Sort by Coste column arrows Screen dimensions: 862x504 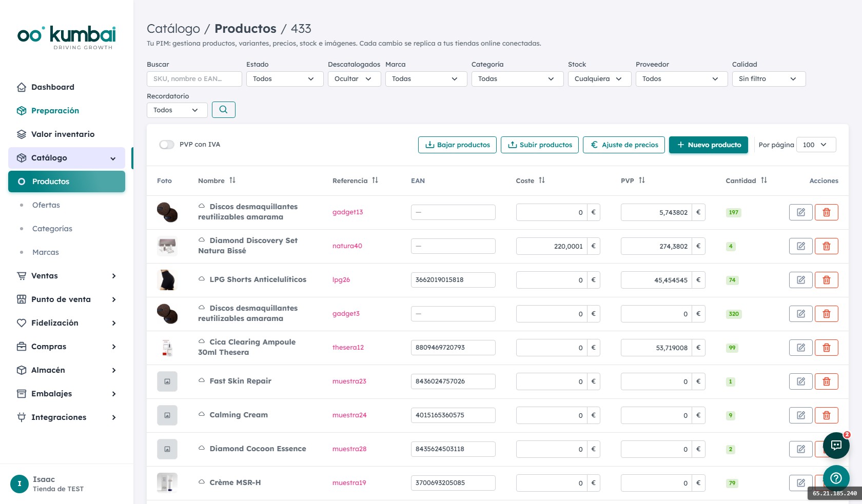click(542, 180)
